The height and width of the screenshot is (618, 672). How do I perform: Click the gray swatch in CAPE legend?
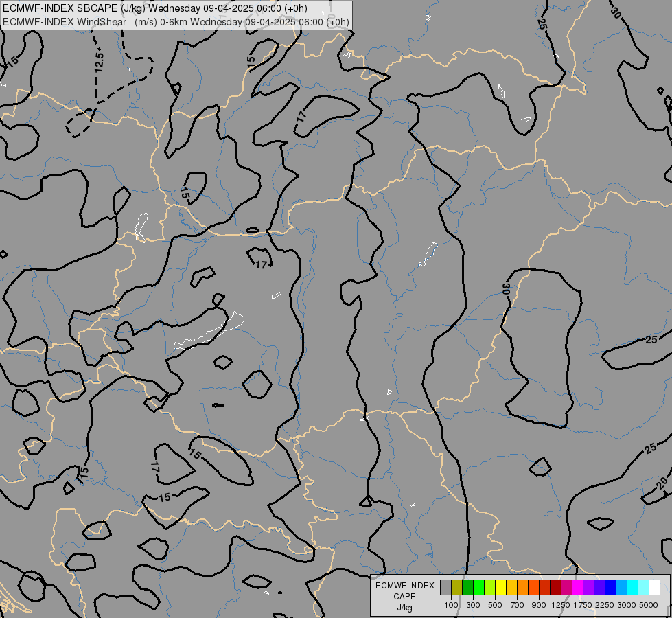[x=445, y=588]
